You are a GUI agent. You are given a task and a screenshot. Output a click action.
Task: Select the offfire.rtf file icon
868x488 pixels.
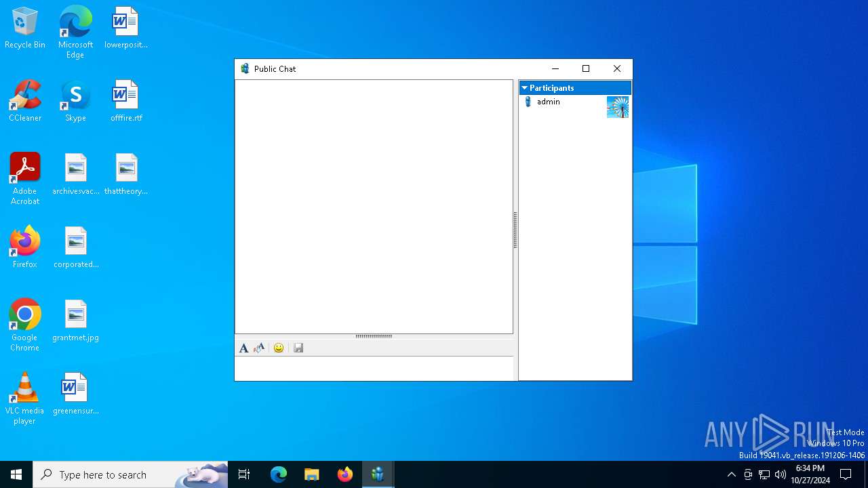126,102
